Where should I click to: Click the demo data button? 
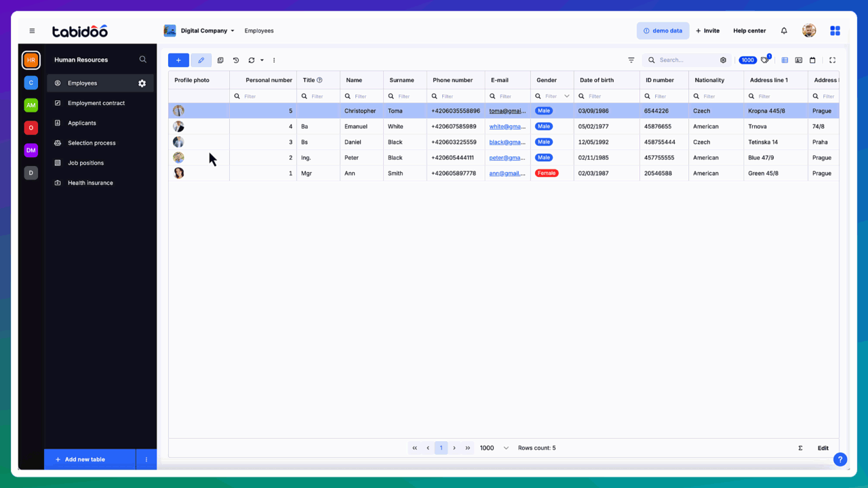[663, 30]
